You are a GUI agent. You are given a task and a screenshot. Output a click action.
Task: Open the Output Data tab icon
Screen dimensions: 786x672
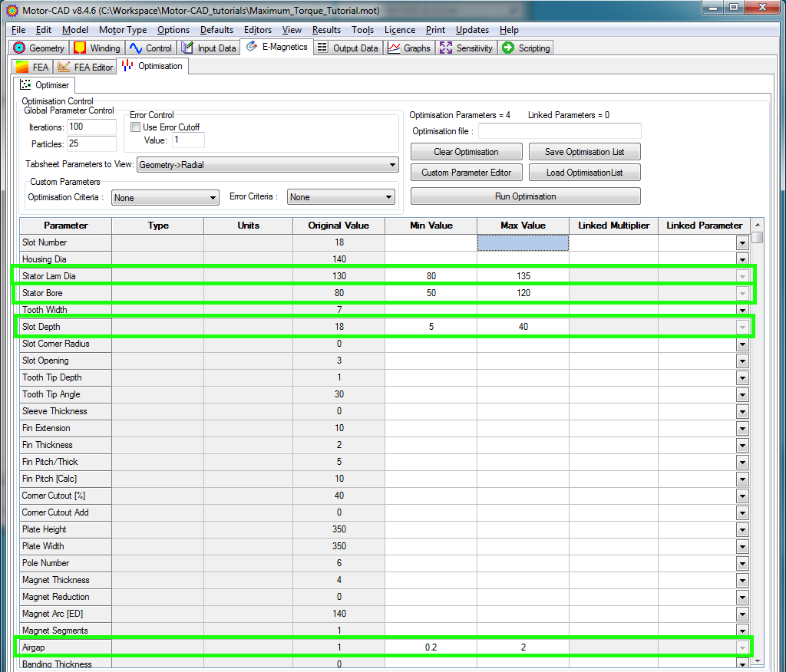[323, 48]
